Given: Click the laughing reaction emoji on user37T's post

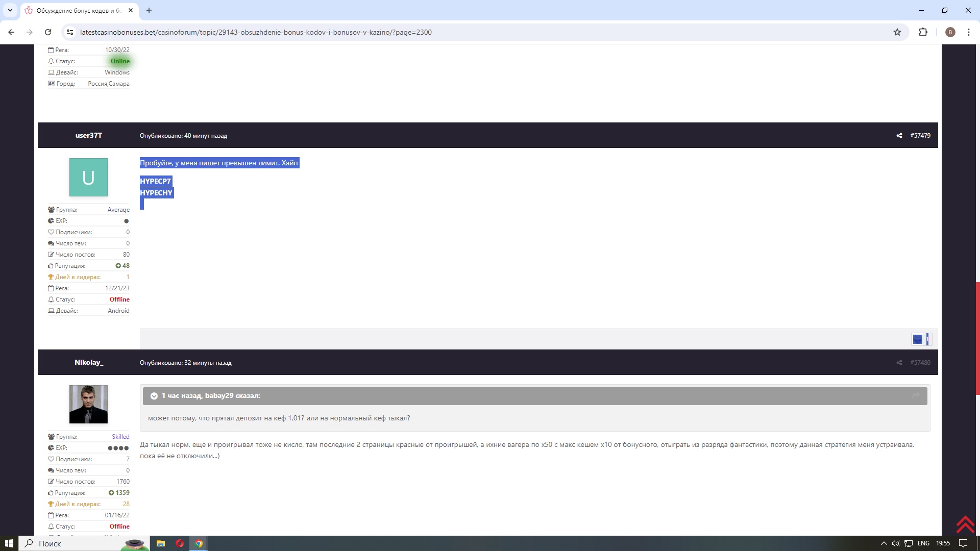Looking at the screenshot, I should pyautogui.click(x=918, y=339).
